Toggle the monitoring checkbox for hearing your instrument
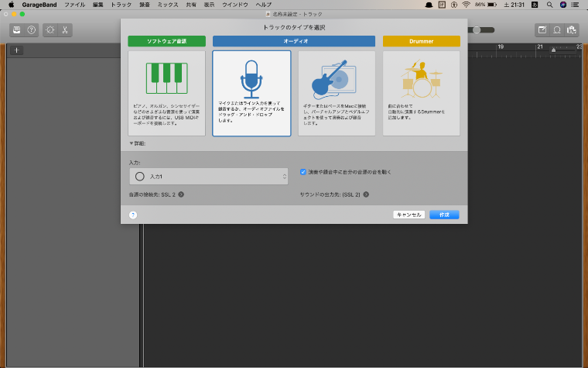This screenshot has width=588, height=368. (x=303, y=172)
